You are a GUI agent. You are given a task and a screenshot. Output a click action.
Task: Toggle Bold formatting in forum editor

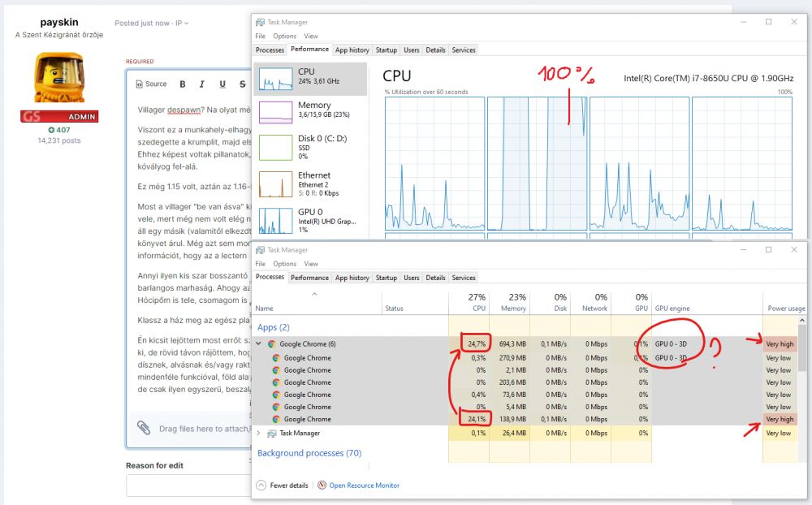(x=182, y=84)
